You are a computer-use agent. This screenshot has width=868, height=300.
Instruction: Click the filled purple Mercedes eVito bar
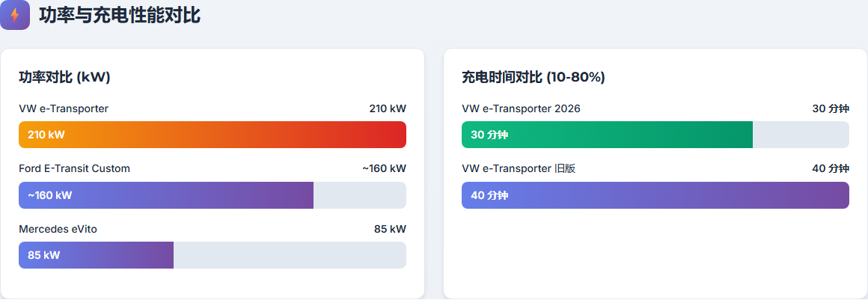pyautogui.click(x=96, y=255)
